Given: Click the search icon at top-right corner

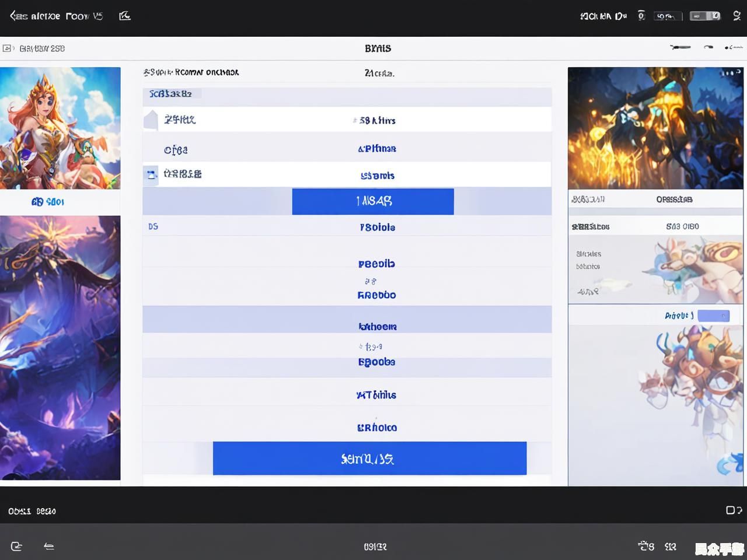Looking at the screenshot, I should coord(737,16).
